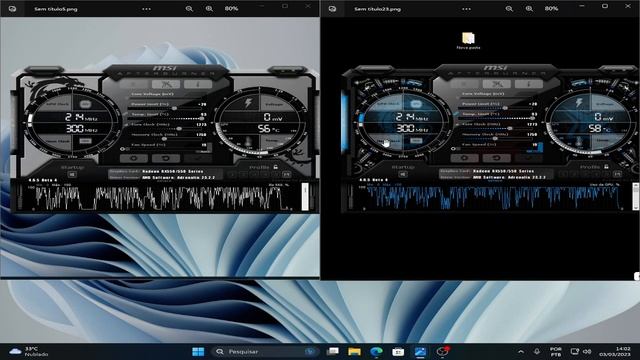Open the POR PTB language switcher
640x360 pixels.
click(556, 352)
